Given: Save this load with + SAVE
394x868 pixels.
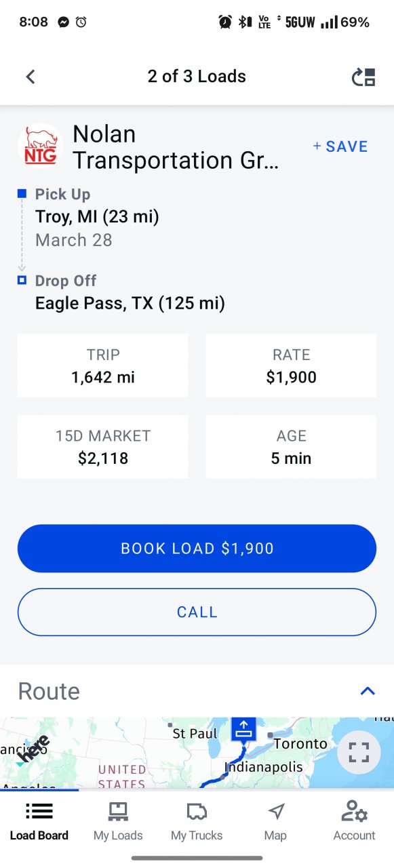Looking at the screenshot, I should (x=340, y=146).
